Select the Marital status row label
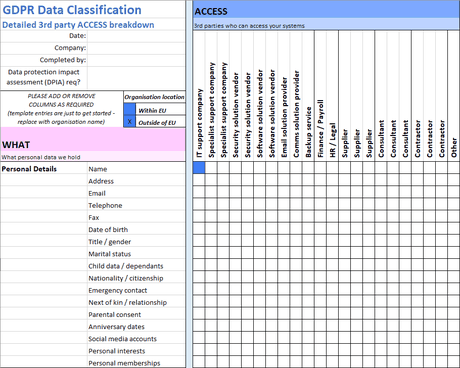 click(109, 254)
